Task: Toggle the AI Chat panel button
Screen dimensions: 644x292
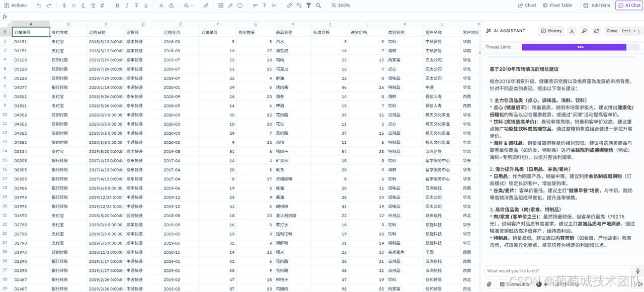Action: [x=629, y=6]
